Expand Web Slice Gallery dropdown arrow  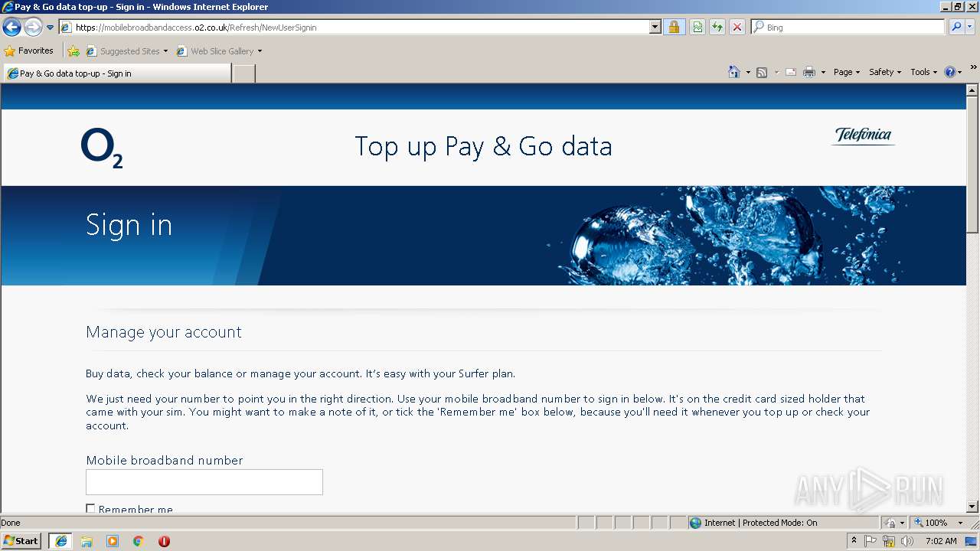(x=260, y=51)
